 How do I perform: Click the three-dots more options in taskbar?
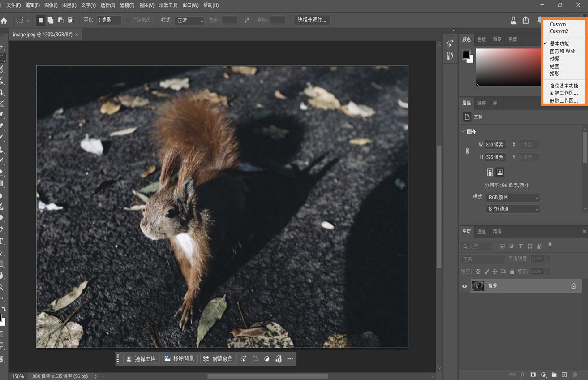coord(290,359)
